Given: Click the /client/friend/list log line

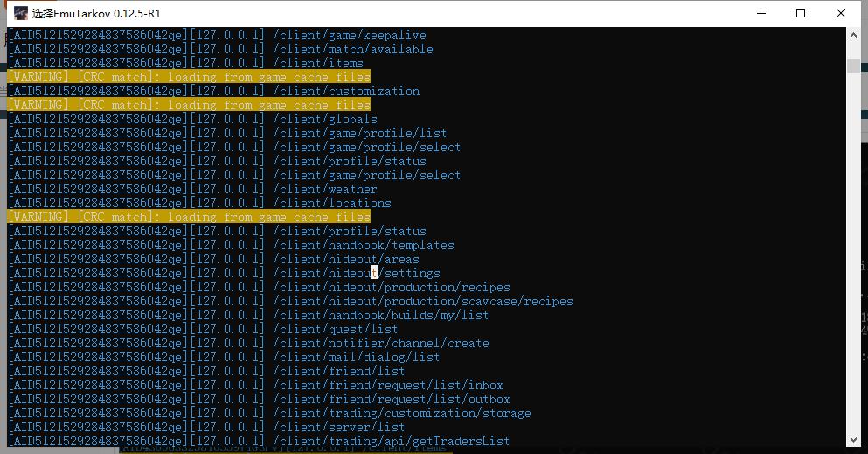Looking at the screenshot, I should point(206,371).
